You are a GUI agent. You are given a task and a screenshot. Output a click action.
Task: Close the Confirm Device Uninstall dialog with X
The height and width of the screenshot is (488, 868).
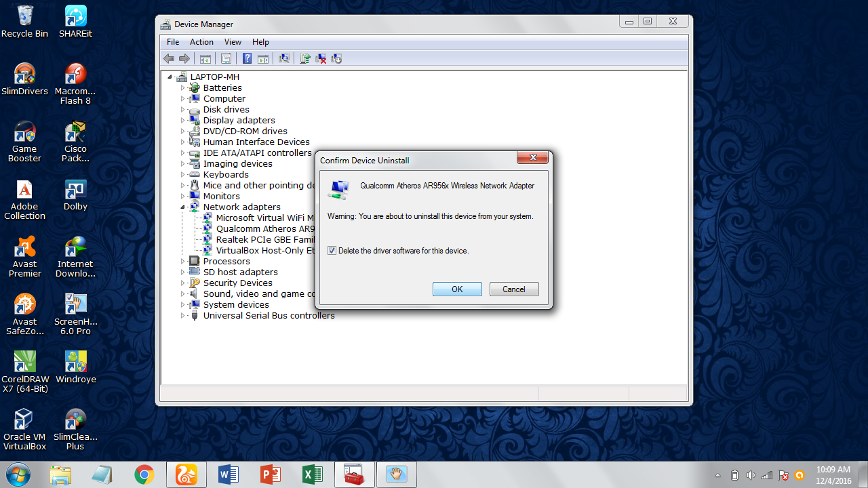coord(532,157)
